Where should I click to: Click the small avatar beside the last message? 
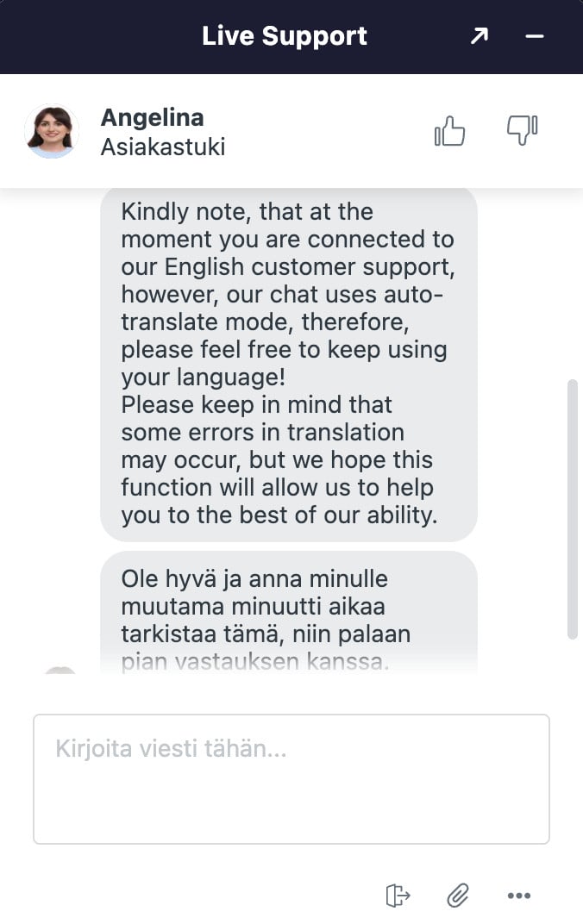(x=60, y=671)
